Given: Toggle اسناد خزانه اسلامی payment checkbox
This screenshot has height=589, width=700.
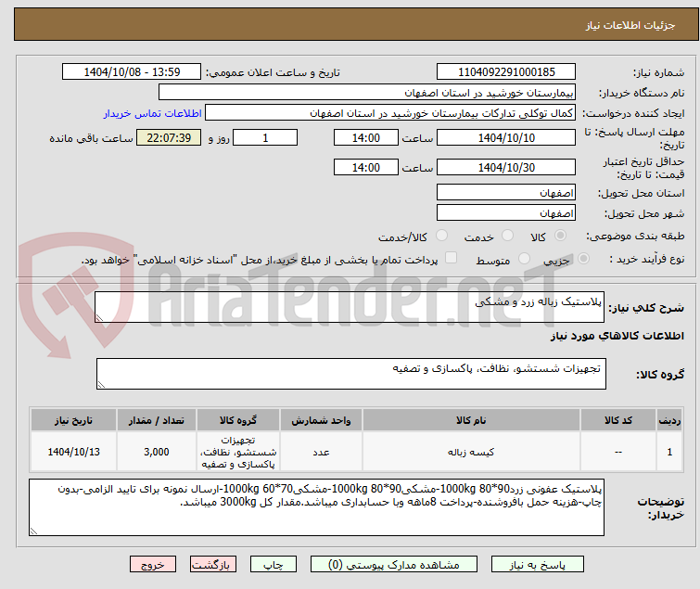Looking at the screenshot, I should (452, 258).
